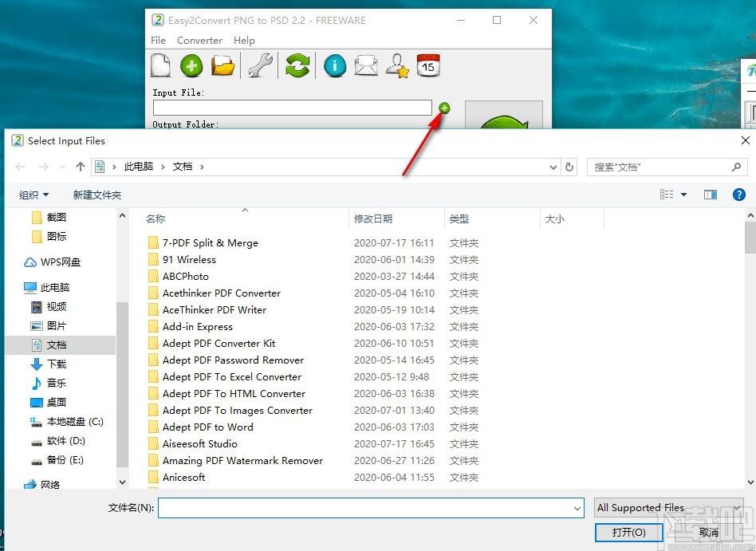The width and height of the screenshot is (756, 551).
Task: Open the 组织 dropdown menu
Action: tap(33, 195)
